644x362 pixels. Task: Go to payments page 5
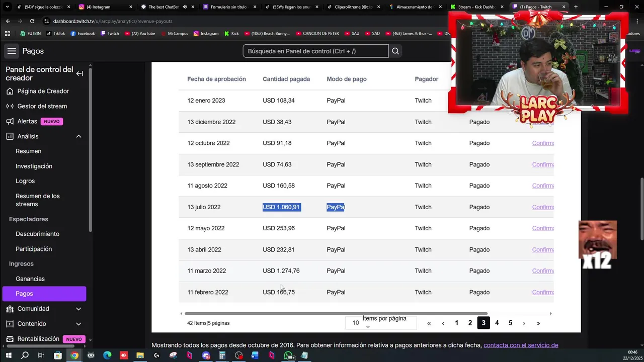(x=510, y=323)
